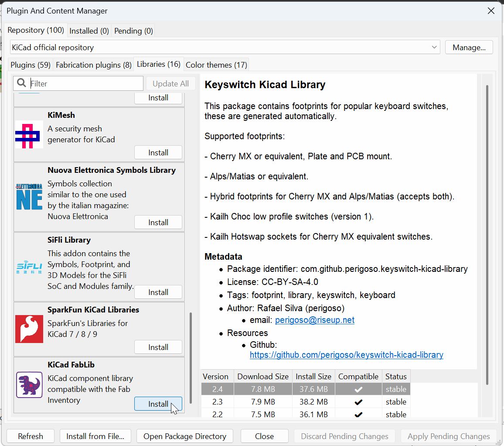Click the compatible checkmark for version 2.3
Image resolution: width=504 pixels, height=446 pixels.
pos(358,402)
